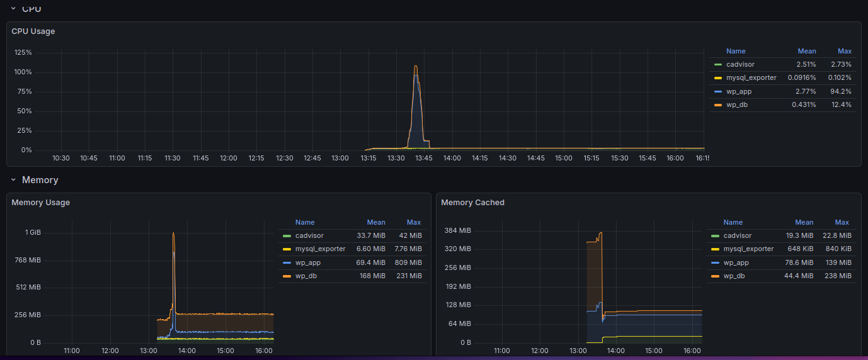Click the CPU spike peak in CPU Usage graph
This screenshot has width=868, height=360.
[x=416, y=66]
